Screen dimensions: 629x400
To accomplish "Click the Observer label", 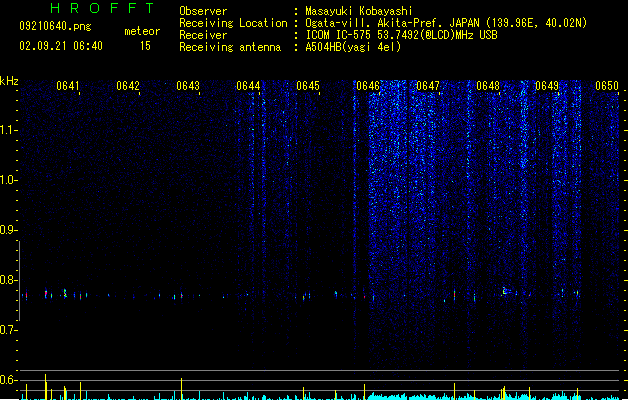I will pyautogui.click(x=203, y=11).
